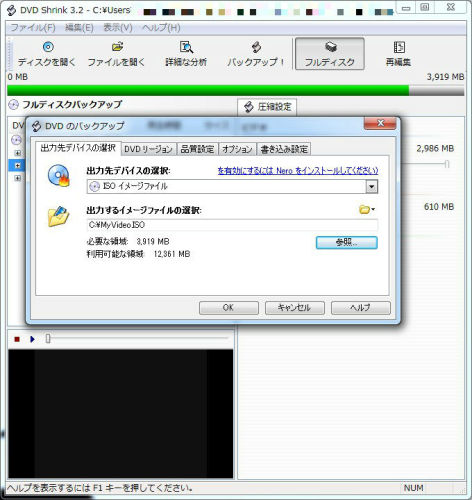Screen dimensions: 472x500
Task: Click the C:¥MyVideo.ISO path field
Action: click(232, 225)
